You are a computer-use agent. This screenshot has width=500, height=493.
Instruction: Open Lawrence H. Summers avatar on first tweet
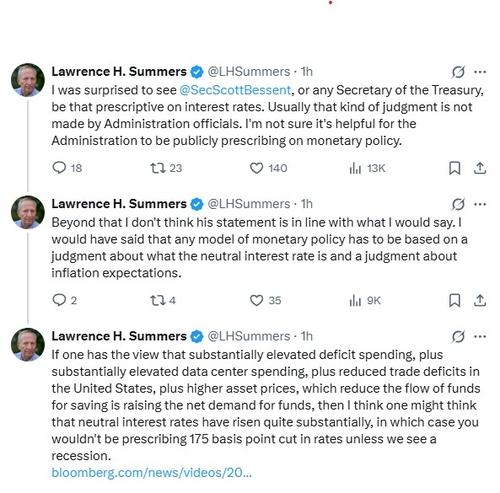[28, 80]
